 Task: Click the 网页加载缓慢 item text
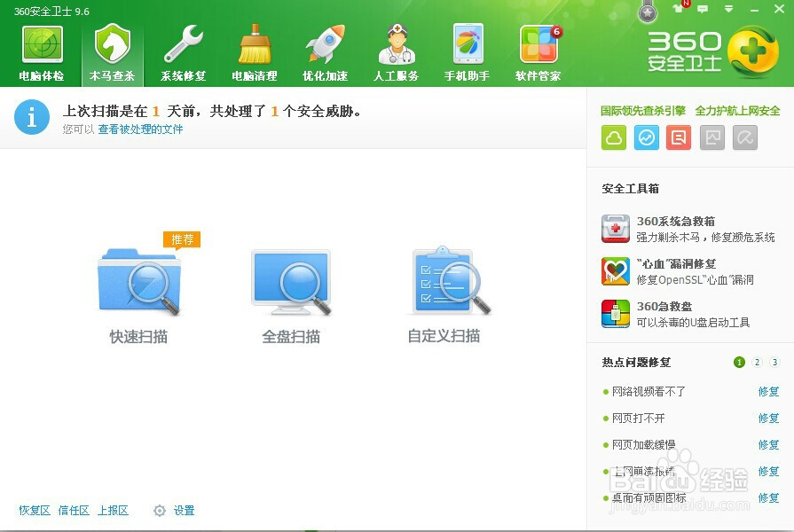click(643, 444)
